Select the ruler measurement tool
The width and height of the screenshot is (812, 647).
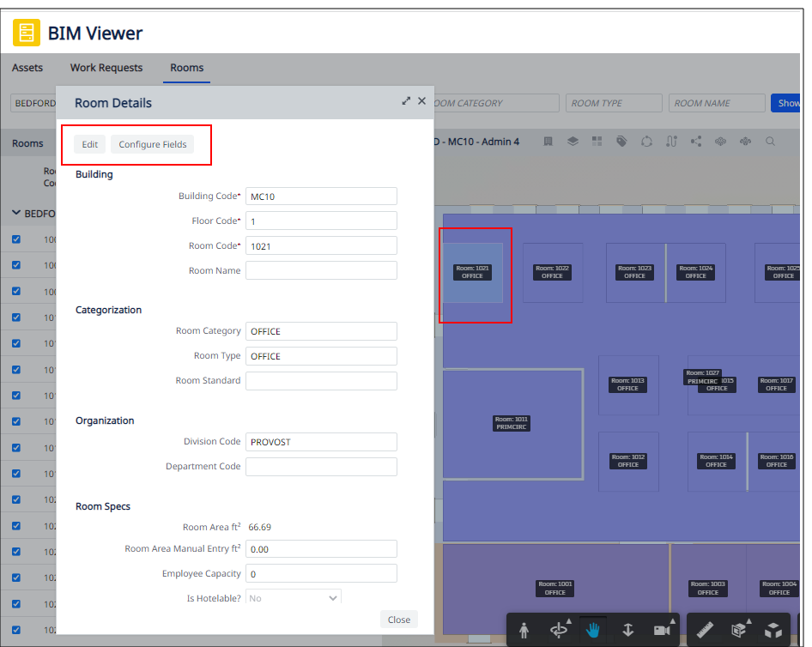[x=706, y=629]
